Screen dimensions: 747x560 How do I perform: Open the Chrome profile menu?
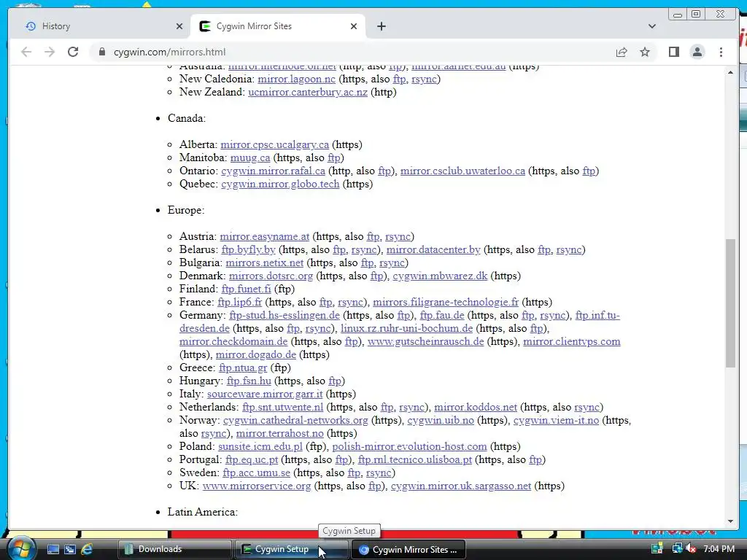coord(697,52)
